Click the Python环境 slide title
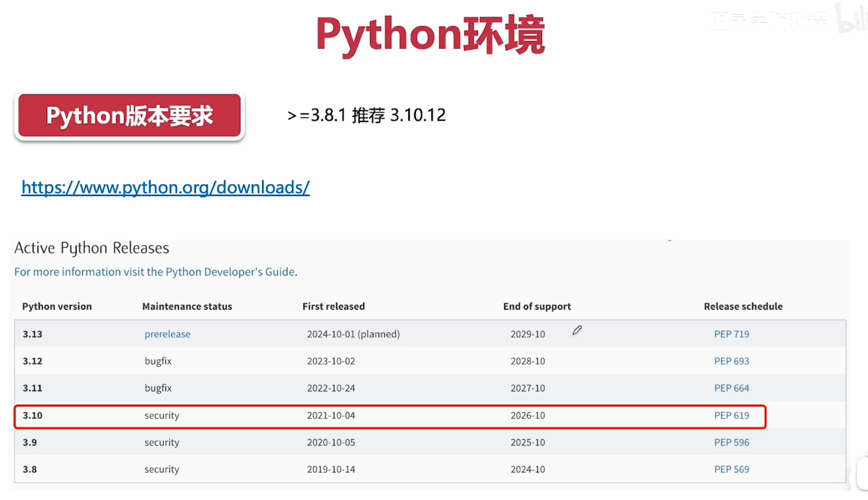 tap(430, 35)
